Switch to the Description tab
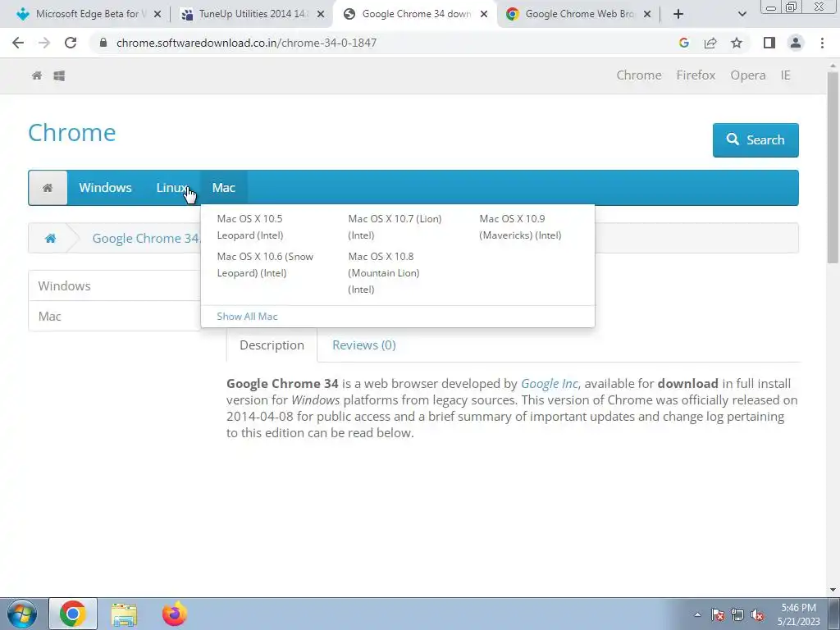Viewport: 840px width, 630px height. [272, 345]
